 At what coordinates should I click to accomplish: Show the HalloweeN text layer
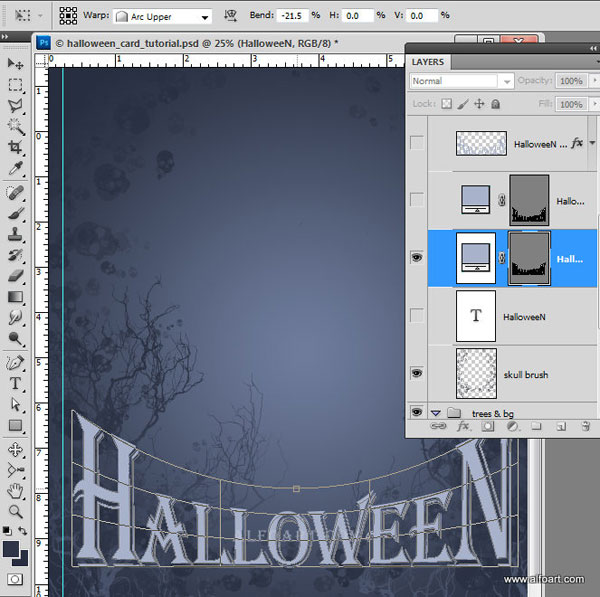(417, 315)
